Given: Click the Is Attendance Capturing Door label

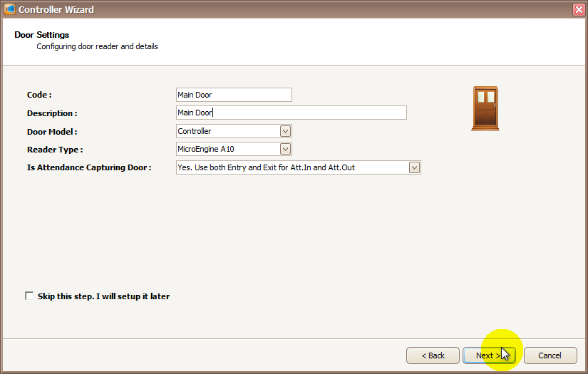Looking at the screenshot, I should click(x=89, y=168).
